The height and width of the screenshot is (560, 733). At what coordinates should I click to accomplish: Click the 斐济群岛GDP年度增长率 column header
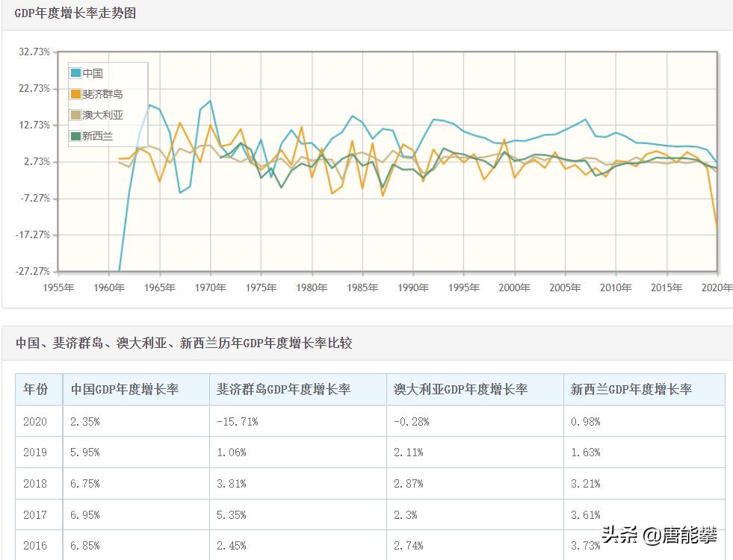[283, 389]
